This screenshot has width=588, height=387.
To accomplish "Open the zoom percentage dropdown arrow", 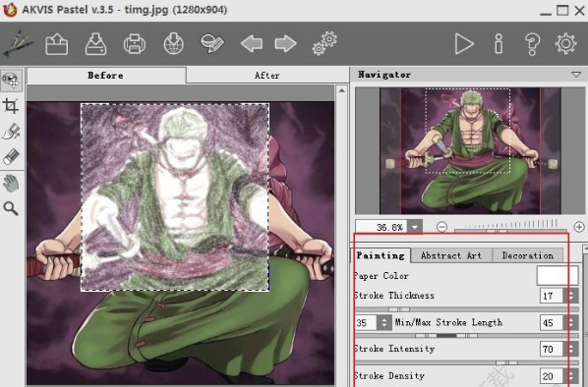I will (x=415, y=227).
